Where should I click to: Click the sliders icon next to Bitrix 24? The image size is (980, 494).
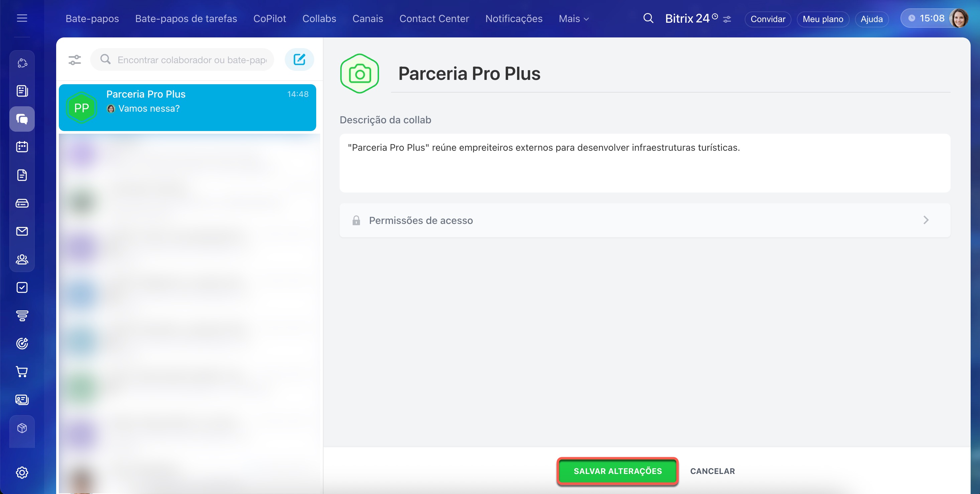point(727,19)
